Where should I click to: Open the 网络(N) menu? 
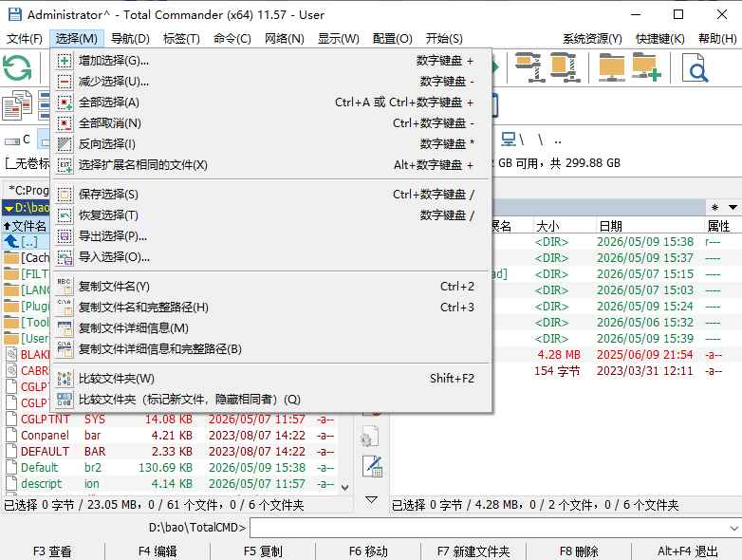(284, 38)
